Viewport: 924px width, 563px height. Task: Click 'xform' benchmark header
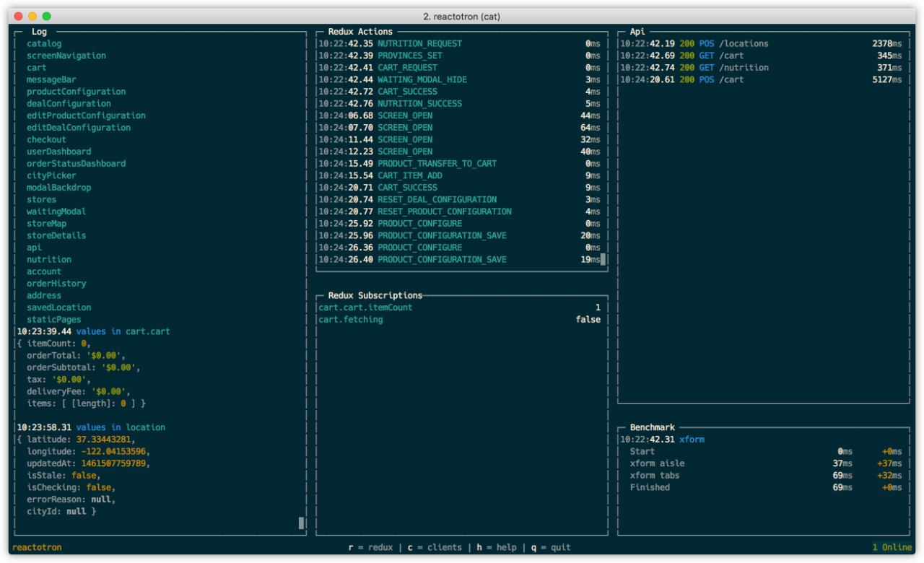(x=692, y=439)
